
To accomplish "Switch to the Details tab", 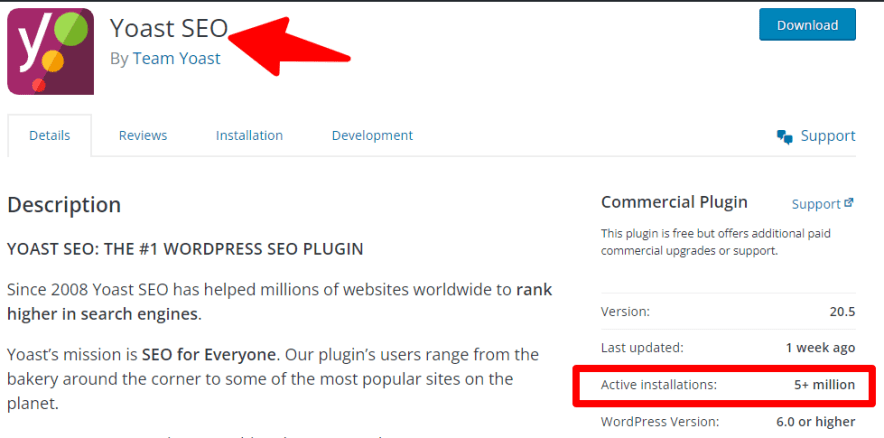I will pos(50,135).
